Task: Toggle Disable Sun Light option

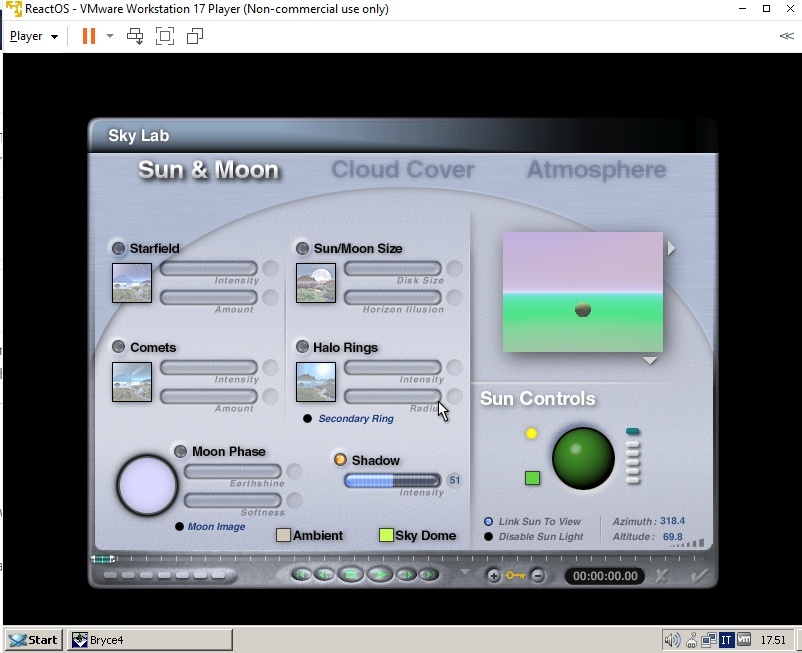Action: pyautogui.click(x=488, y=537)
